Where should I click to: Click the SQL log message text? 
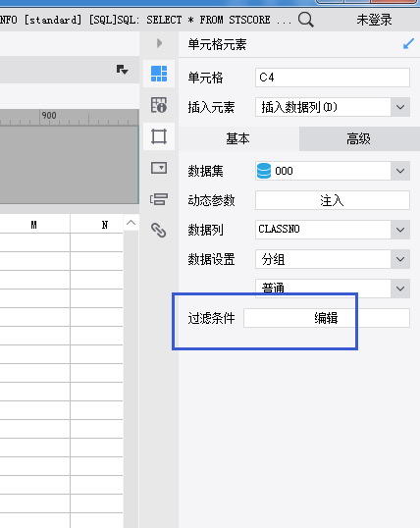pyautogui.click(x=146, y=20)
